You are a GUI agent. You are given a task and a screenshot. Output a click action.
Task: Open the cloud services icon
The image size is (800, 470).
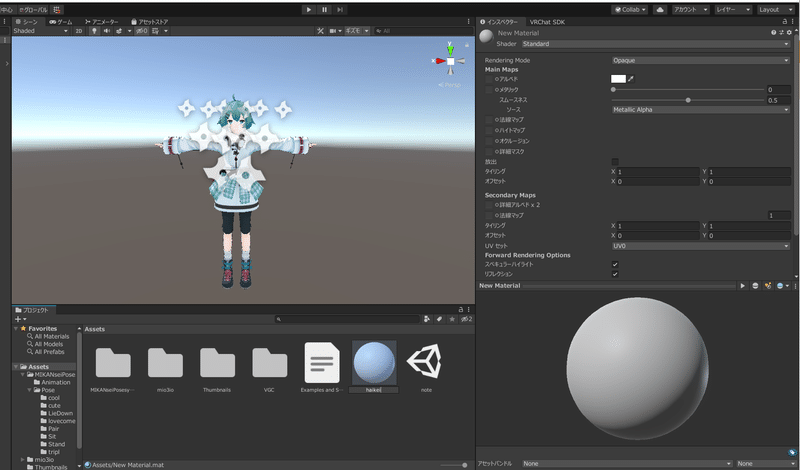tap(660, 10)
